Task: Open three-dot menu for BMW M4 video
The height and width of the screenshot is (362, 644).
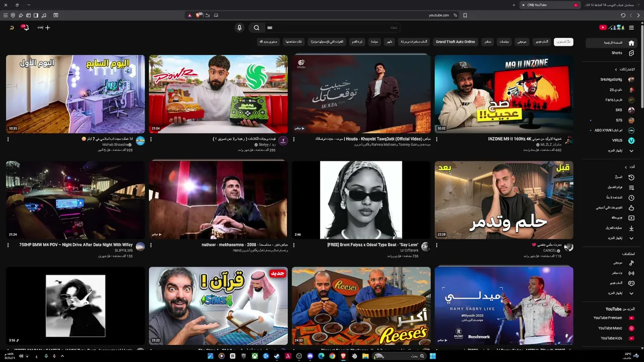Action: pyautogui.click(x=8, y=245)
